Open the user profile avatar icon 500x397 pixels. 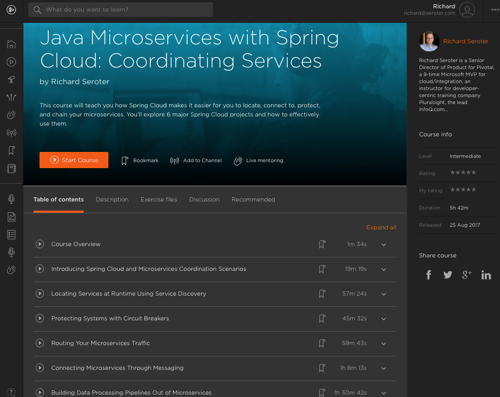[x=467, y=10]
